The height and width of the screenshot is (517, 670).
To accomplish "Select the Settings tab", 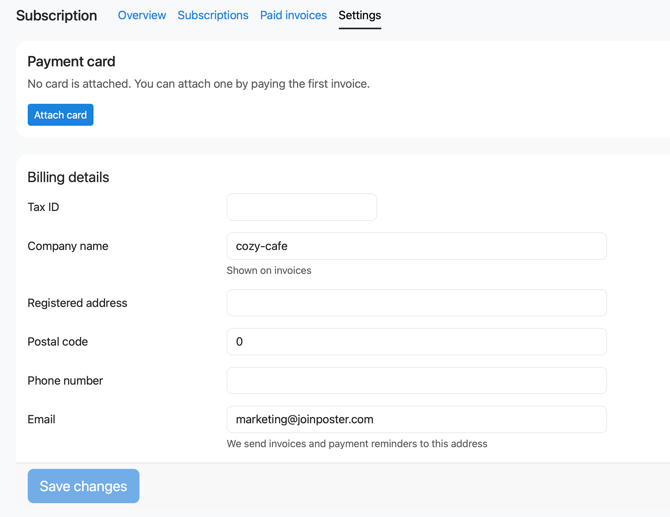I will pos(359,15).
